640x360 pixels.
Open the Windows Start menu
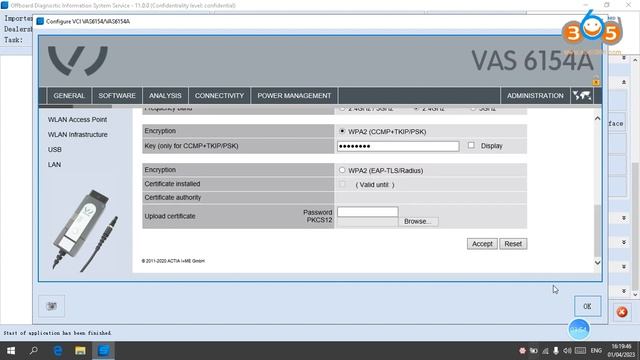pos(11,351)
